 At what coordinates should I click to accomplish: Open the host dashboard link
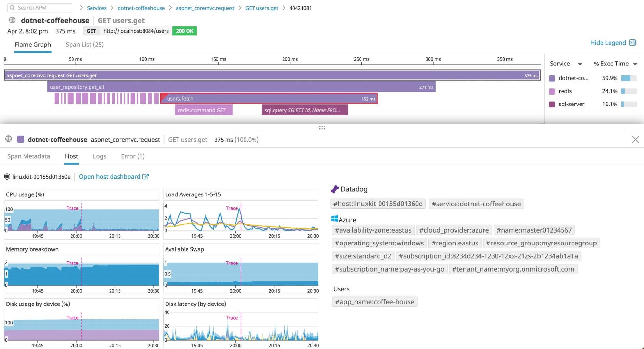pyautogui.click(x=110, y=176)
